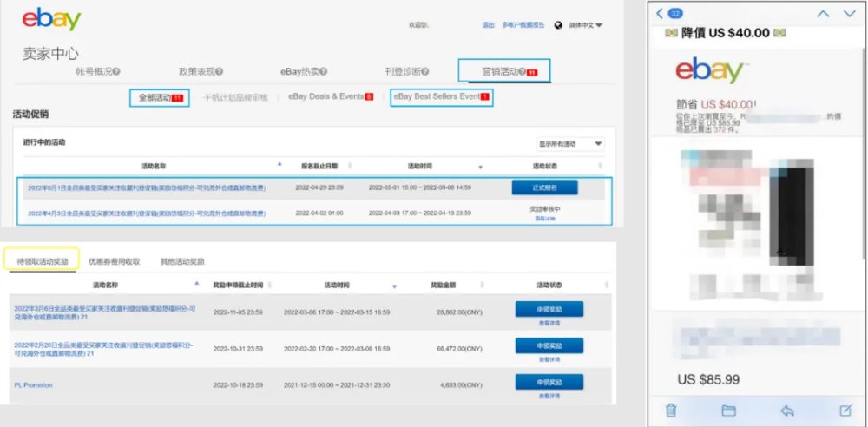Sort by 报名截止日期 column arrows
The image size is (868, 427).
pos(349,166)
